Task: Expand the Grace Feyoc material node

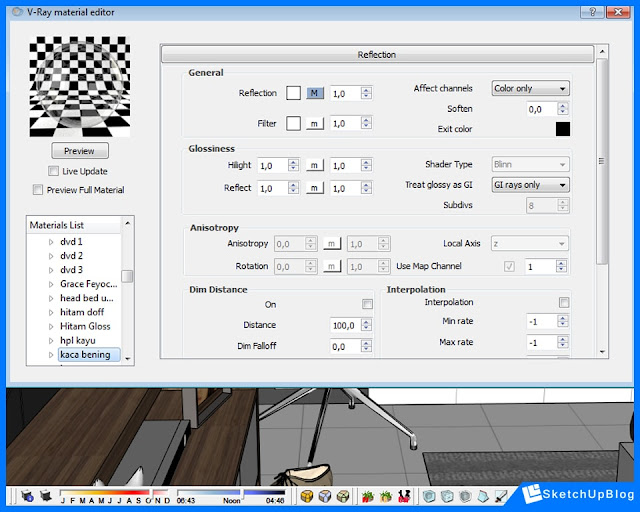Action: [51, 284]
